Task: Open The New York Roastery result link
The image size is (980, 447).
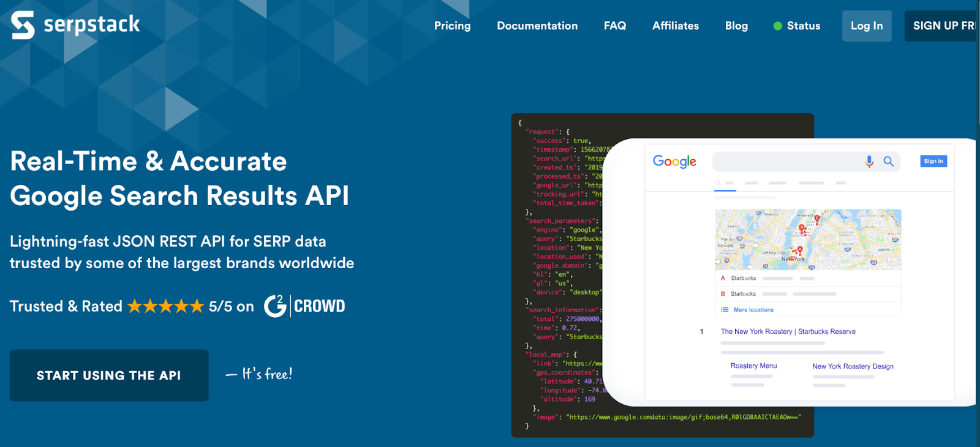Action: [x=788, y=331]
